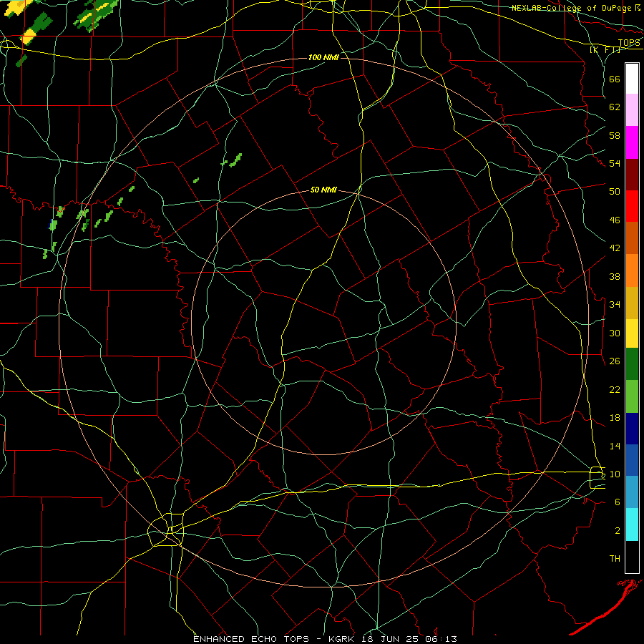Screen dimensions: 644x644
Task: Click the 'ENHANCED ECHO TOPS' product title
Action: coord(251,639)
